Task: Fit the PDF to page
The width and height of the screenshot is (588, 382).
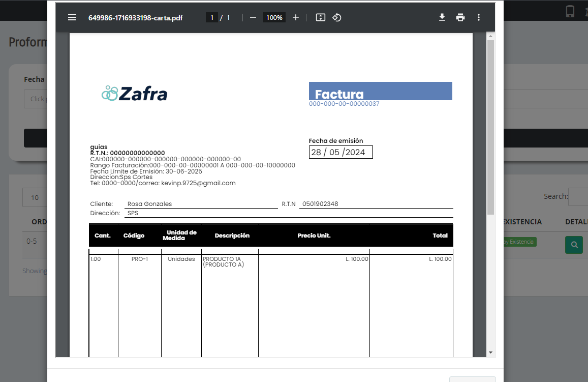Action: pos(321,18)
